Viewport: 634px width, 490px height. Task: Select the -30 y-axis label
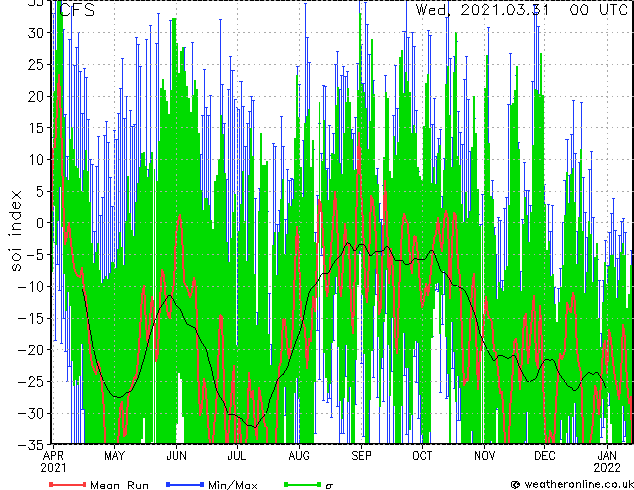(30, 413)
